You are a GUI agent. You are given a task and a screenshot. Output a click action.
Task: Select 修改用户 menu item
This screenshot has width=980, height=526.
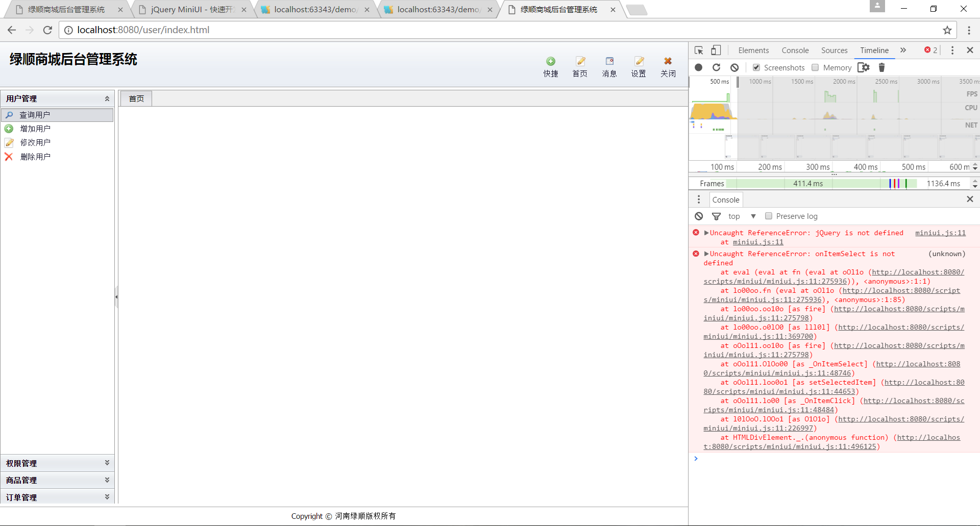tap(57, 142)
